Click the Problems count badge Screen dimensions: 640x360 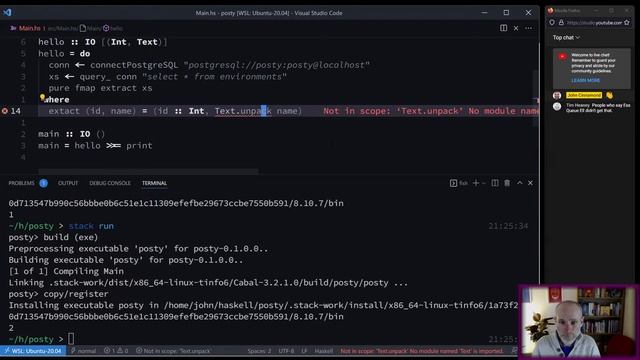44,183
